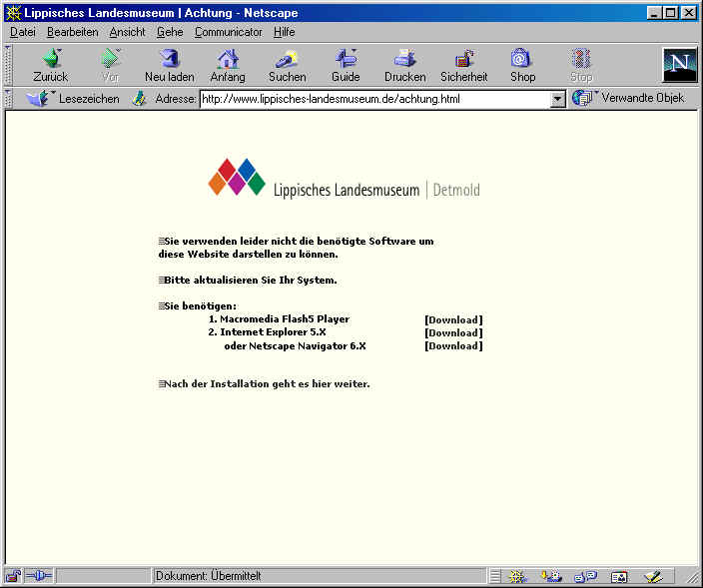Minimize the Netscape window

pyautogui.click(x=654, y=13)
